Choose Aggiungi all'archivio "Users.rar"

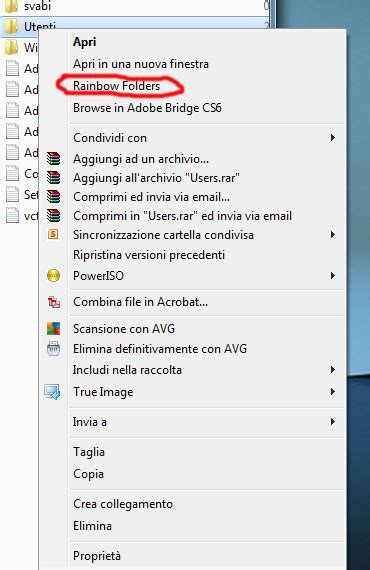(x=156, y=178)
